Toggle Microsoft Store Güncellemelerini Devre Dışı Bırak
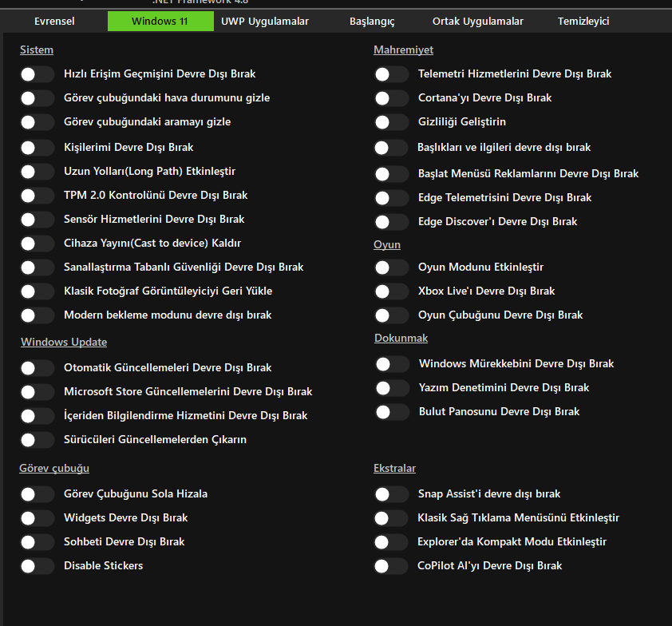Screen dimensions: 672x626 coord(37,392)
